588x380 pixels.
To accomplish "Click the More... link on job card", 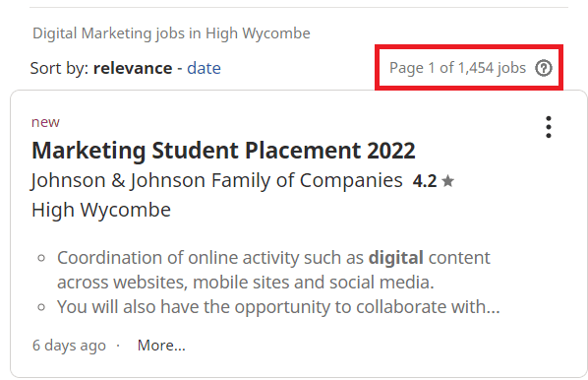I will (x=161, y=346).
